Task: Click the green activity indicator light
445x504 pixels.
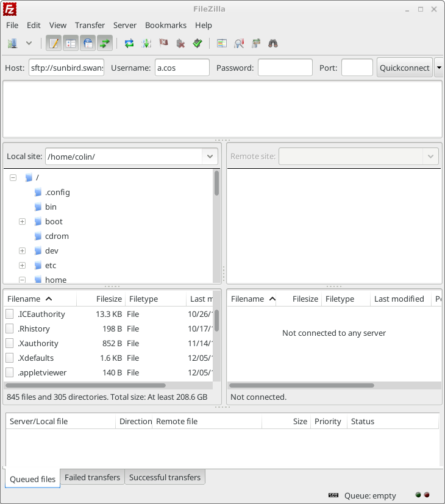Action: tap(418, 495)
